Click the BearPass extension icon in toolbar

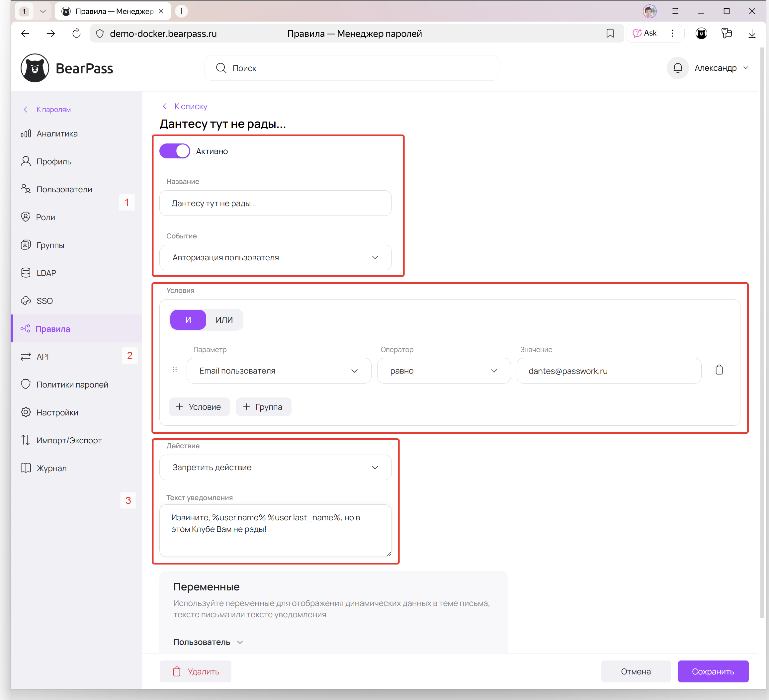pyautogui.click(x=701, y=34)
